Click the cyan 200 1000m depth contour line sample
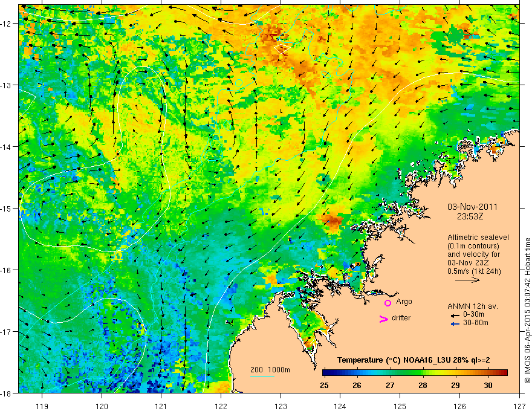The height and width of the screenshot is (411, 532). pyautogui.click(x=262, y=376)
